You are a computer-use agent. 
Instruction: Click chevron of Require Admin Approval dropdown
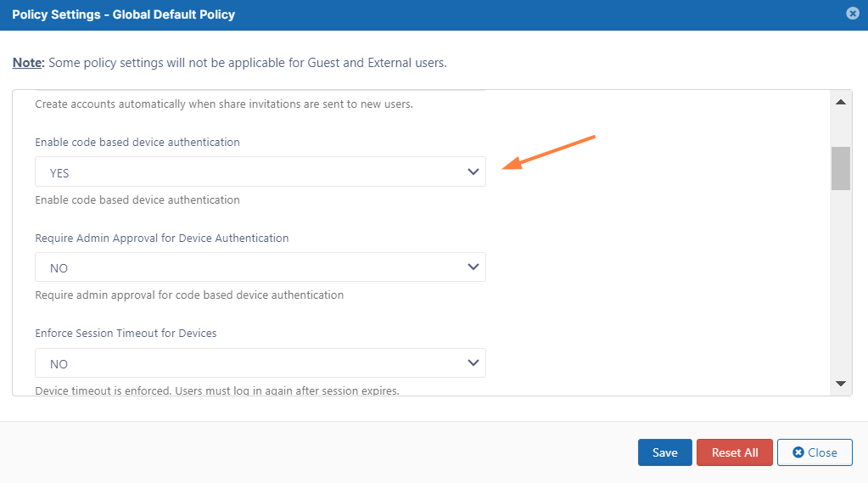[473, 267]
